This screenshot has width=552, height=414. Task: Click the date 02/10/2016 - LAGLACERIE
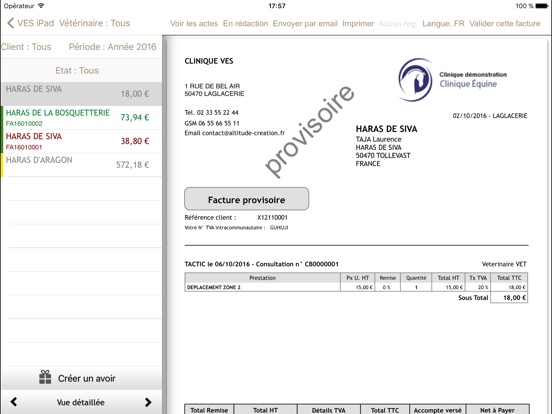point(490,116)
